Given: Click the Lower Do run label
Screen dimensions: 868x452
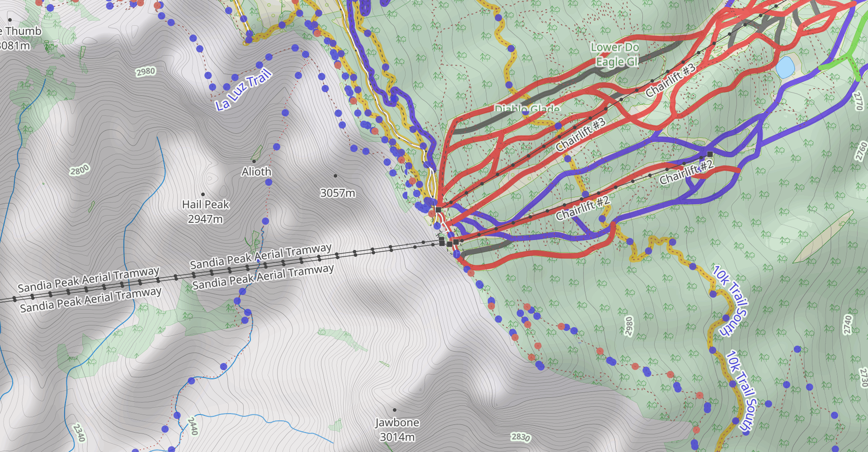Looking at the screenshot, I should click(615, 47).
